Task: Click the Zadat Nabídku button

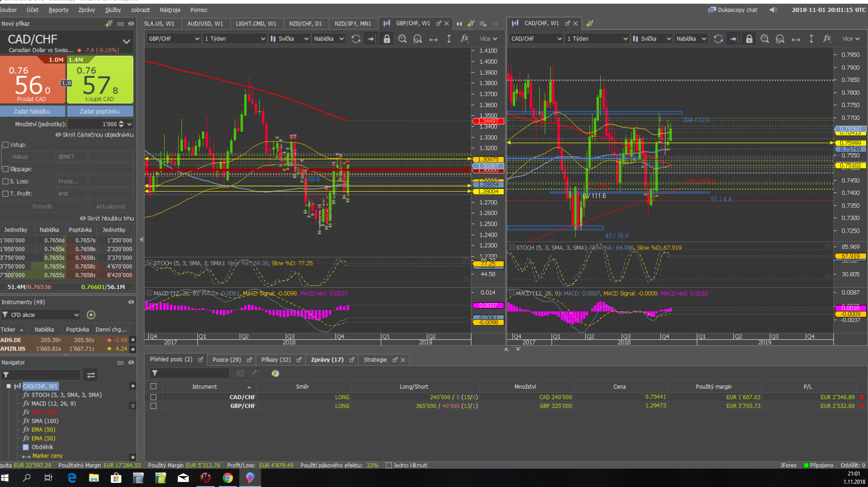Action: click(32, 111)
